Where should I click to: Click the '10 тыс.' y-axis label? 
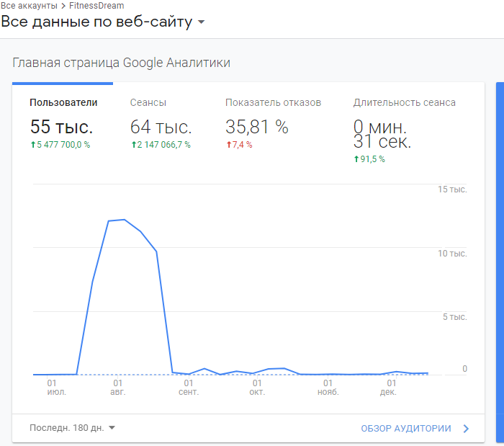pyautogui.click(x=452, y=254)
